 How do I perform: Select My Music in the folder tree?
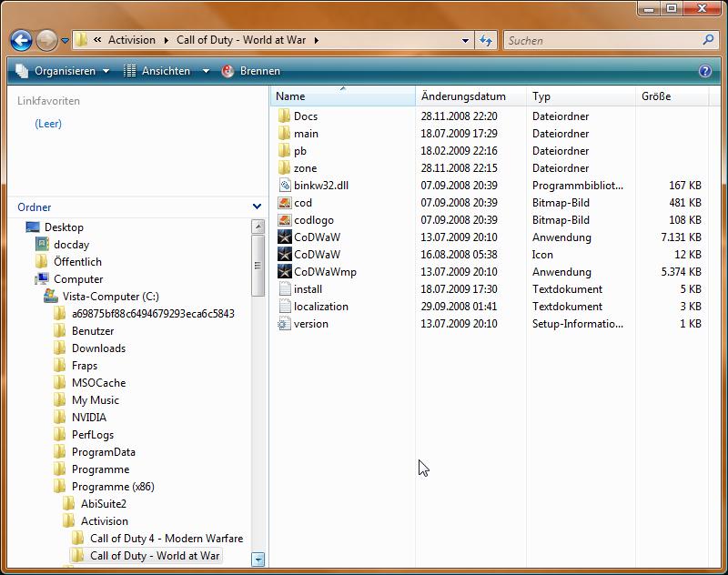point(96,400)
